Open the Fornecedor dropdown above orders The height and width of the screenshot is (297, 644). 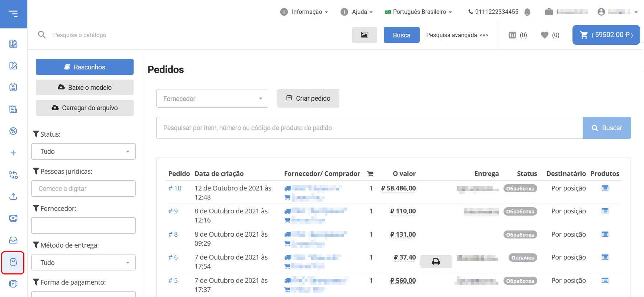pos(212,99)
